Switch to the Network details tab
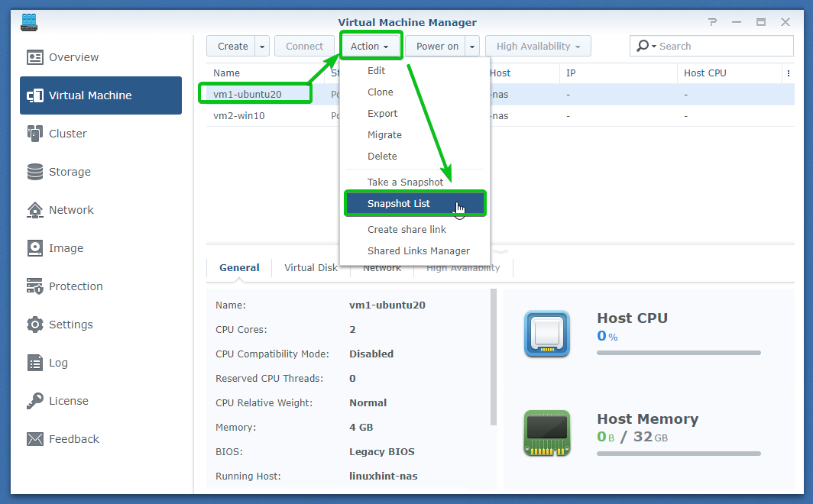The image size is (813, 504). point(382,268)
